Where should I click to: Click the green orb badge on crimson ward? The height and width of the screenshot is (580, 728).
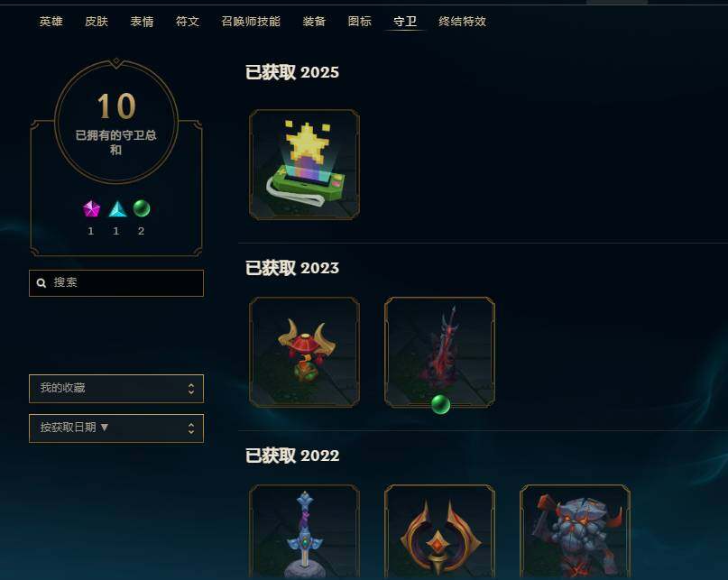[x=440, y=404]
